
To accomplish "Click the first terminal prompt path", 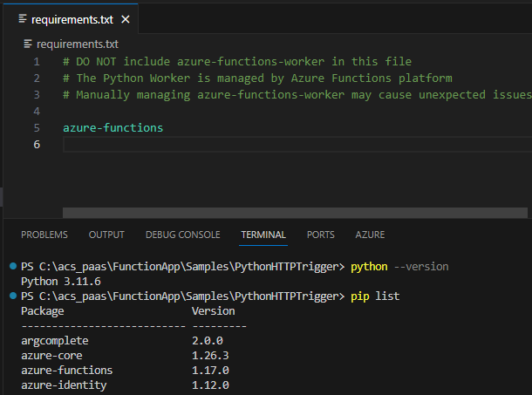I will pos(182,267).
